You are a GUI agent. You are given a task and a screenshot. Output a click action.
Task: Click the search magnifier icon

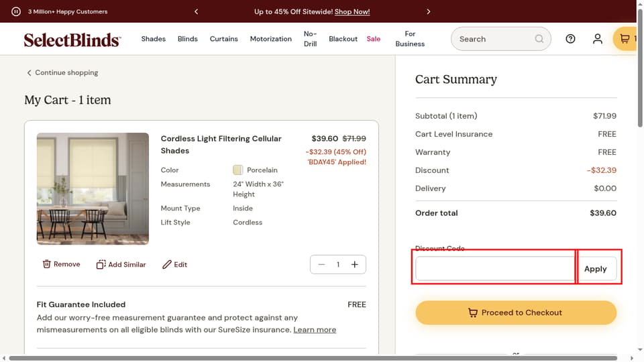(539, 39)
